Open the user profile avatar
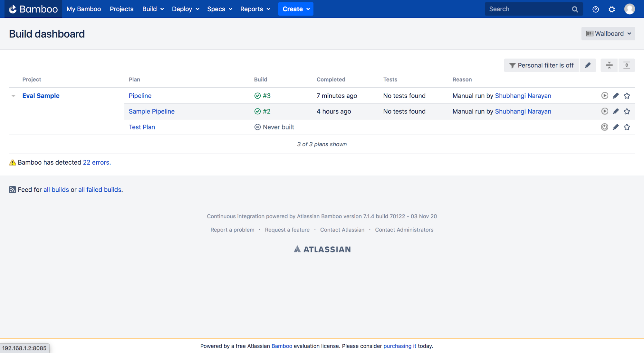The height and width of the screenshot is (353, 644). (x=629, y=9)
